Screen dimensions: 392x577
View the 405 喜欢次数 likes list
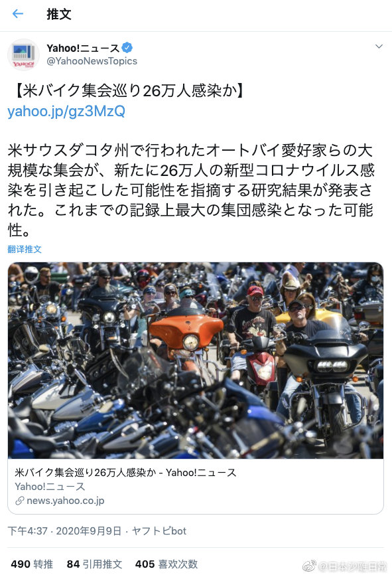(x=166, y=564)
